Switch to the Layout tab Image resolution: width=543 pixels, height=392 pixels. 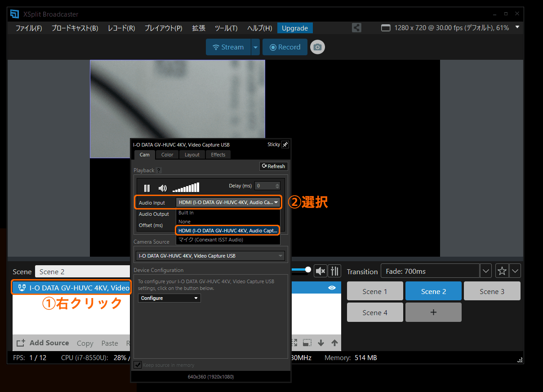(x=192, y=155)
